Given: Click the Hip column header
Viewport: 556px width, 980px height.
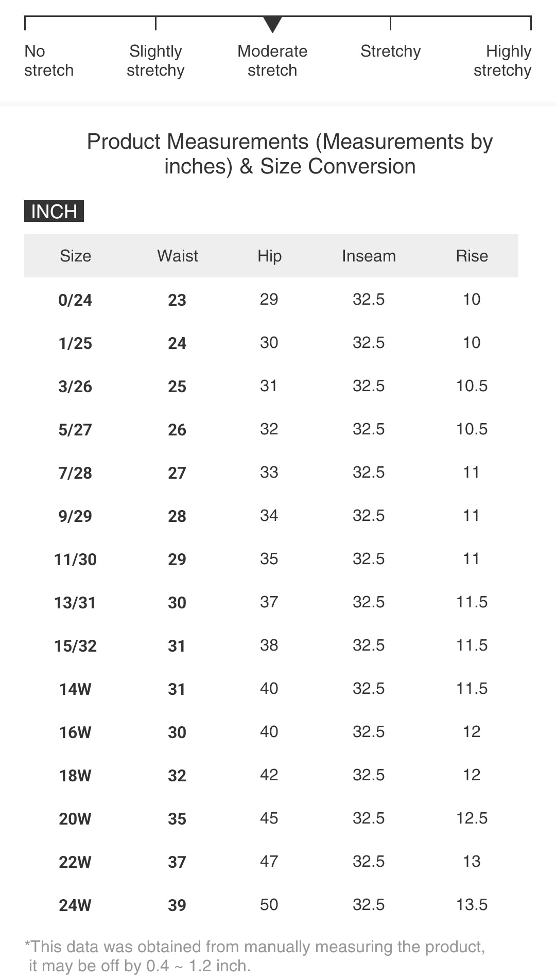Looking at the screenshot, I should pos(269,256).
